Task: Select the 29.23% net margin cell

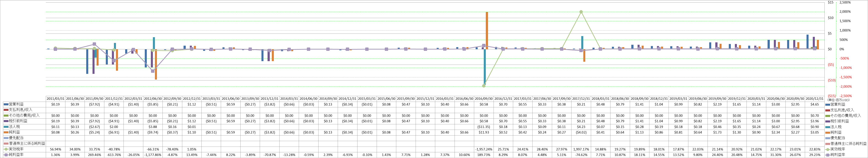Action: (815, 155)
